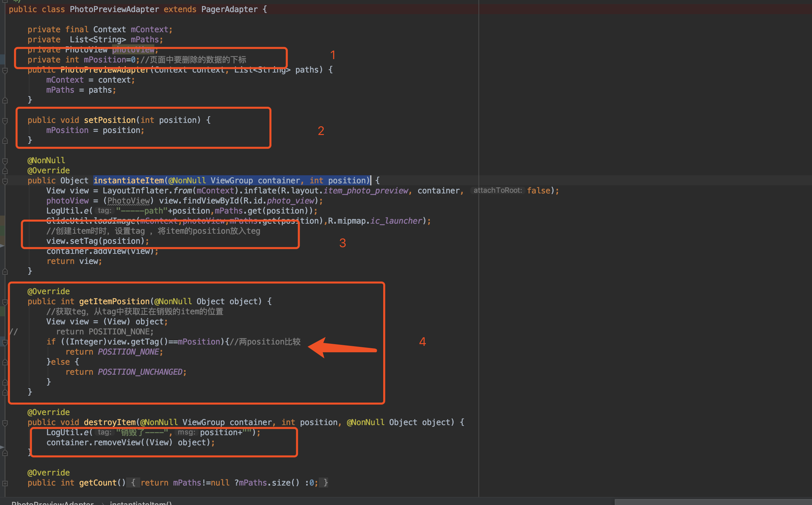This screenshot has height=505, width=812.
Task: Click the horizontal scrollbar at bottom right
Action: (713, 502)
